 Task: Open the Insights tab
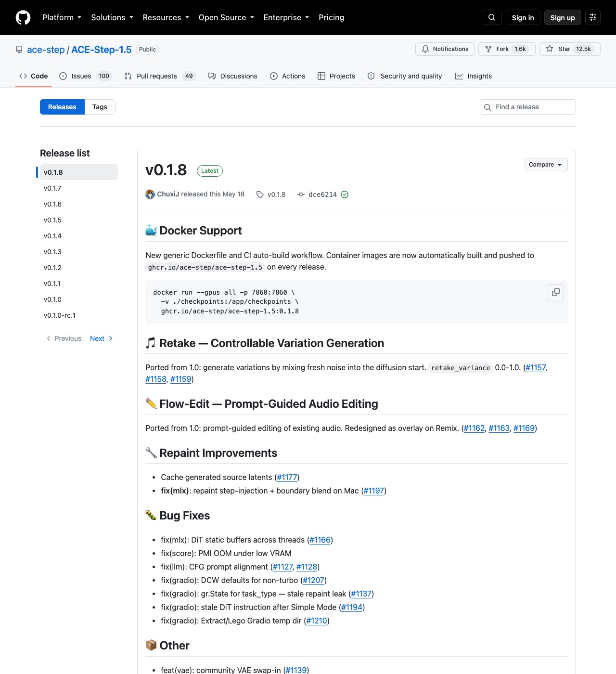pyautogui.click(x=474, y=76)
